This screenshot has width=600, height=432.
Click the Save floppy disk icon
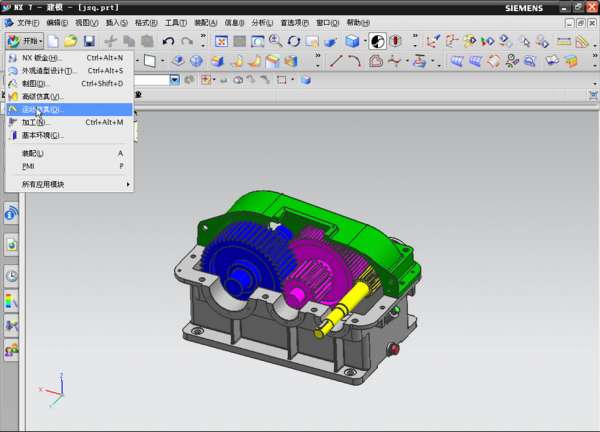coord(89,41)
